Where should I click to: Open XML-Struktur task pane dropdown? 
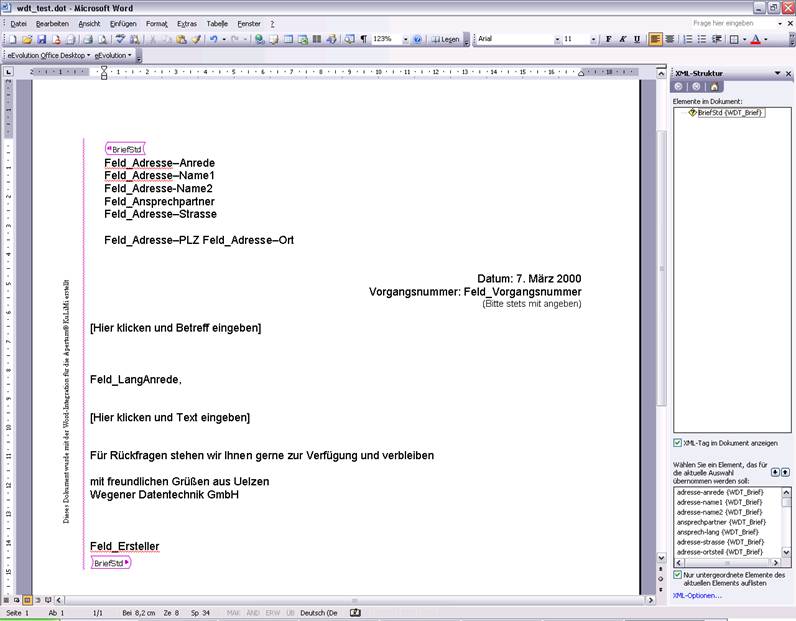click(x=777, y=74)
